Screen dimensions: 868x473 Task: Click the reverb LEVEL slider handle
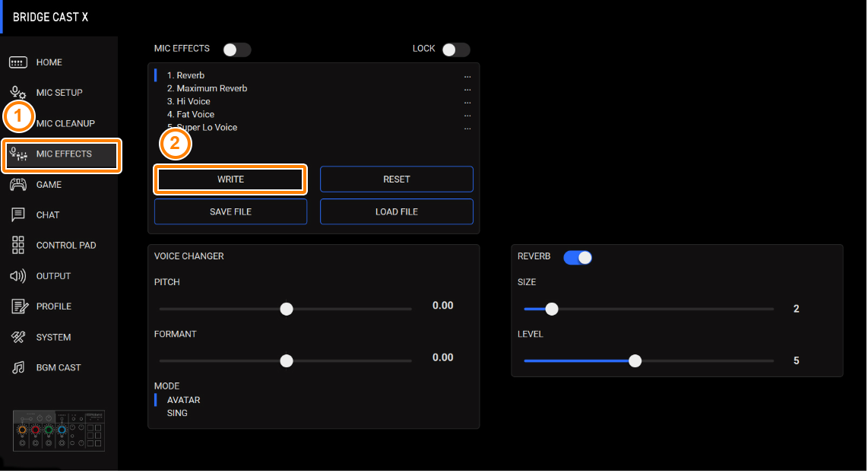(635, 361)
